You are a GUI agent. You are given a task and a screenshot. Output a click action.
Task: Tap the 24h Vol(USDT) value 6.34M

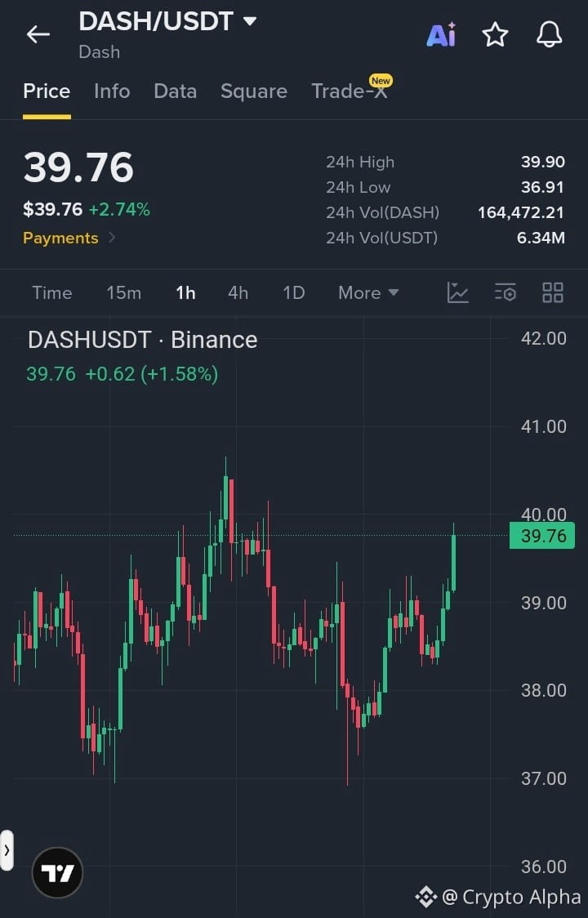(541, 238)
